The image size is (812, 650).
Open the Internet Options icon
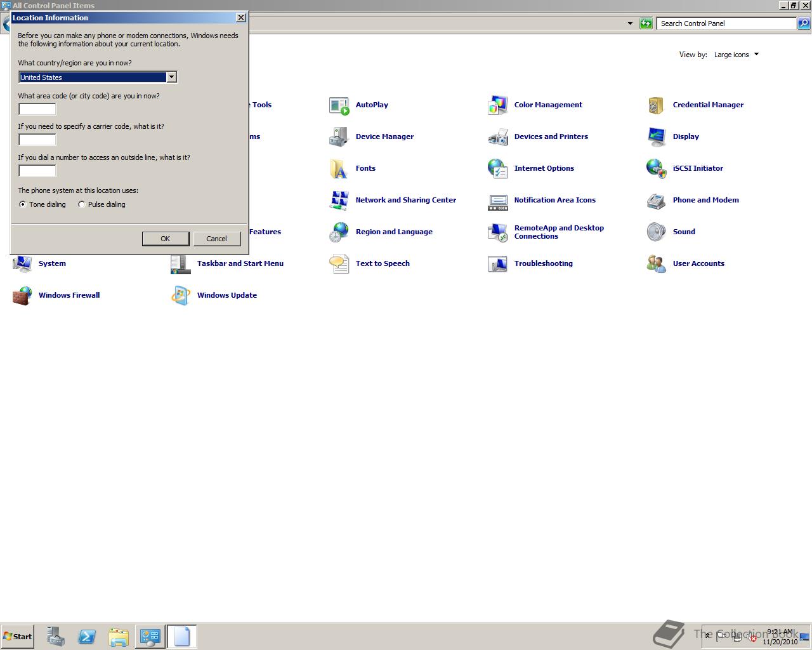coord(498,169)
